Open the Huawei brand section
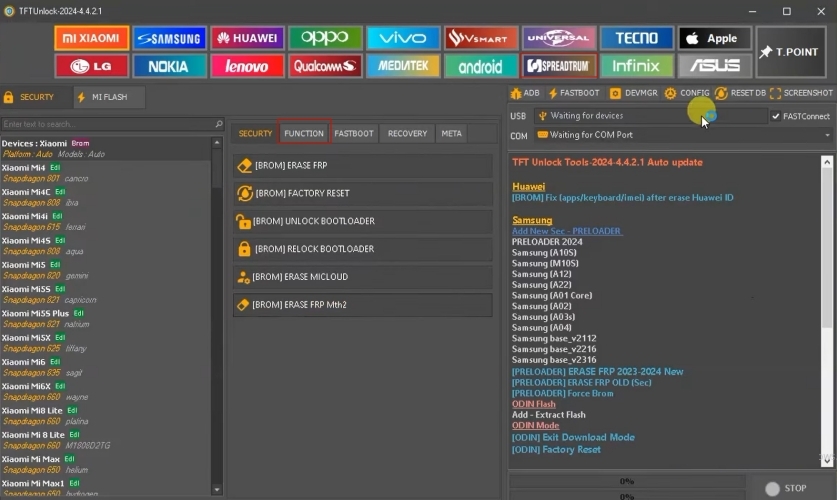Viewport: 837px width, 500px height. click(247, 38)
